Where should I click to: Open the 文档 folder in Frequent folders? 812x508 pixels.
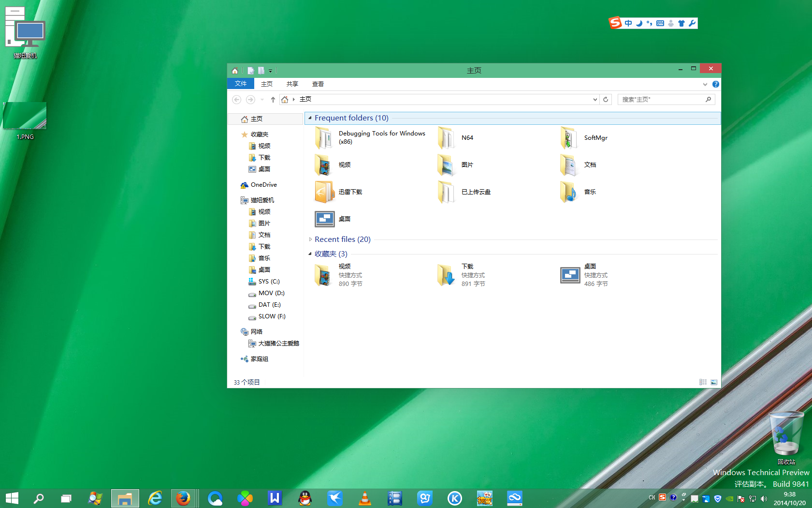[578, 165]
